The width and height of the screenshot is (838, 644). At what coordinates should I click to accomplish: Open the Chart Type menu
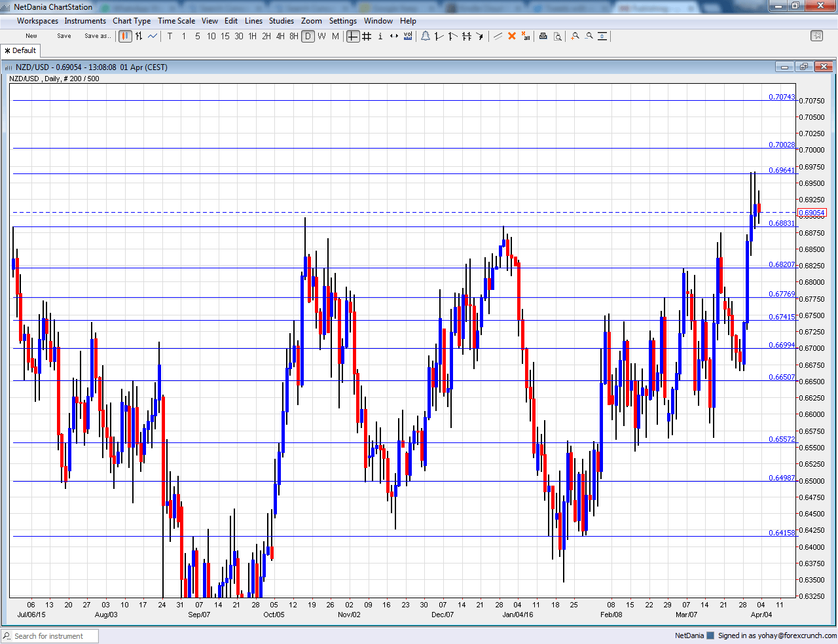click(131, 20)
